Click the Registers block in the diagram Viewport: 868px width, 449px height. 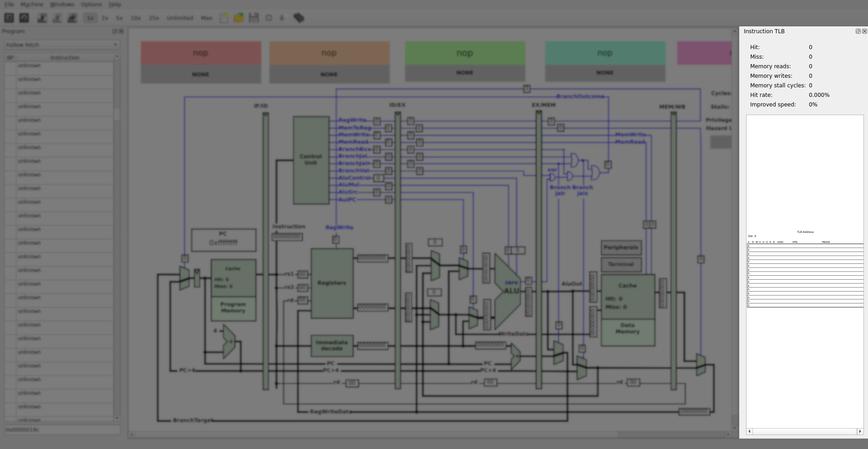pyautogui.click(x=332, y=283)
